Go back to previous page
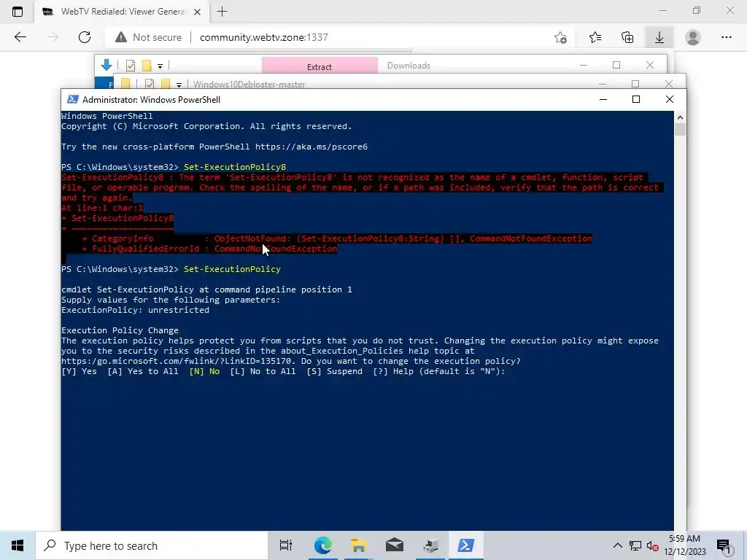 (x=20, y=37)
